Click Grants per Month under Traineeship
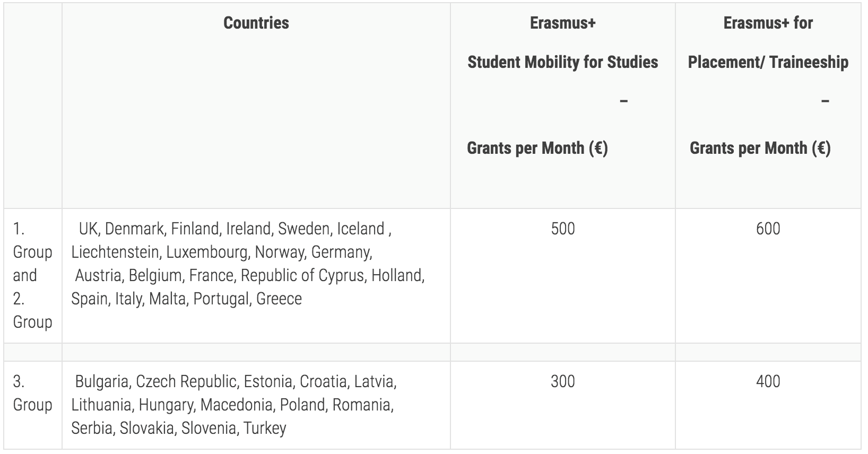Screen dimensions: 868x454 point(760,148)
